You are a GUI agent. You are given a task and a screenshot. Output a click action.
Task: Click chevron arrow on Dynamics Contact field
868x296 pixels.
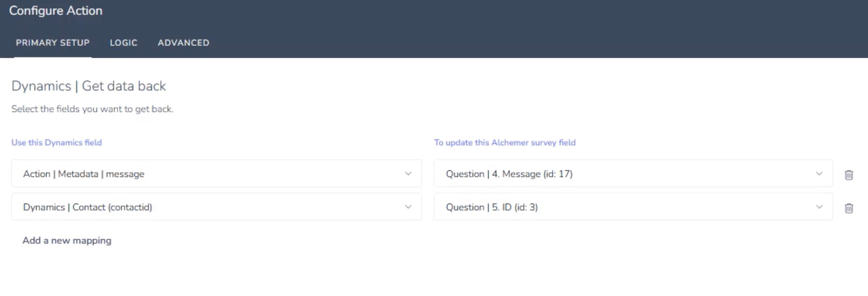coord(408,207)
